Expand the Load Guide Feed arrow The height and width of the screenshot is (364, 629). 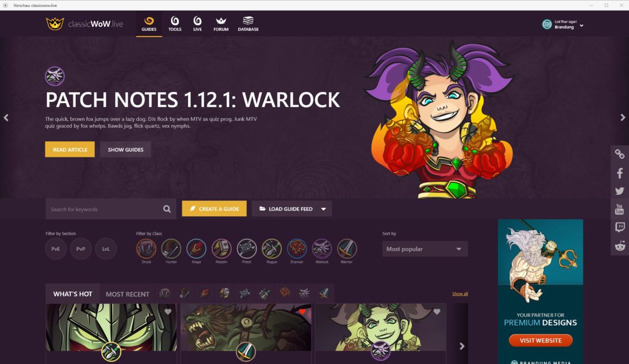(323, 209)
